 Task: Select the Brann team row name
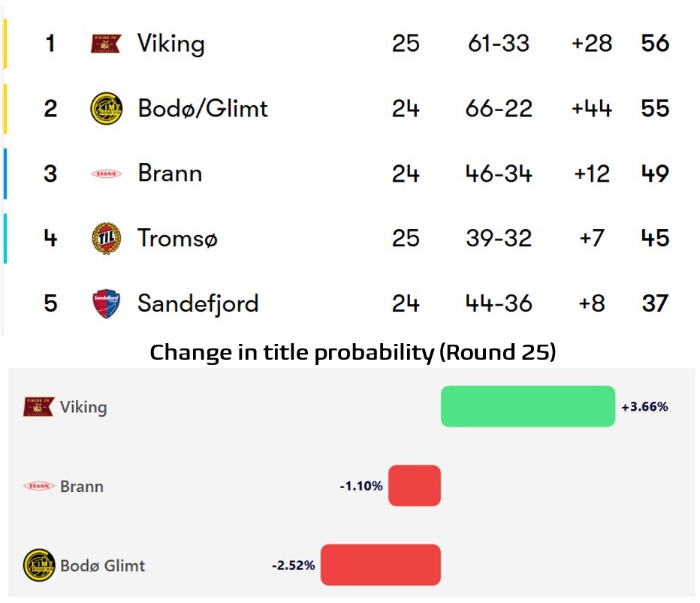coord(170,173)
